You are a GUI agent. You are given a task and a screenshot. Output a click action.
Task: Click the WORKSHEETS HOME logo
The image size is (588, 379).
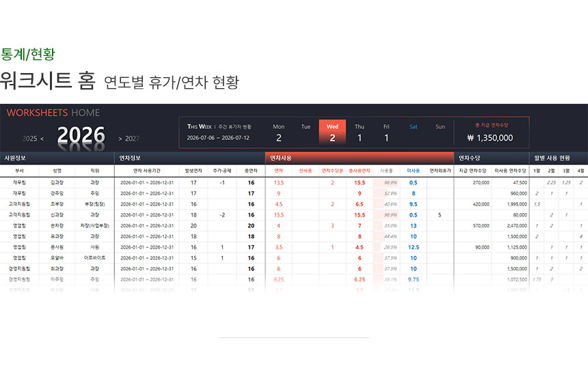53,113
